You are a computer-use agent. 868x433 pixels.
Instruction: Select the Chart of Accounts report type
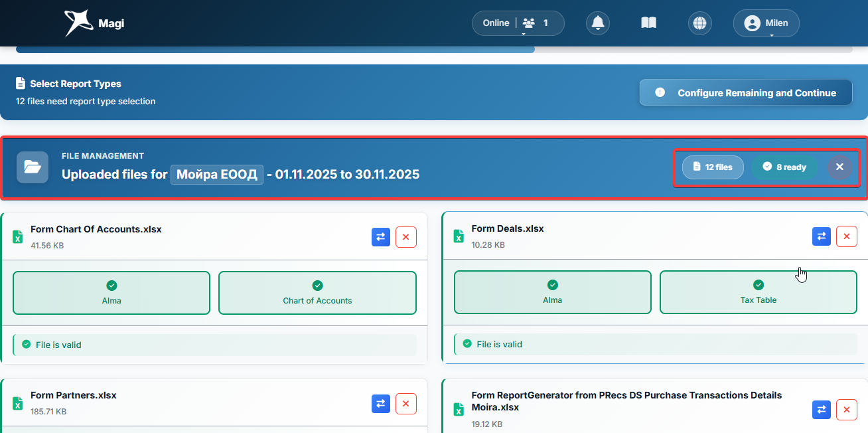point(317,293)
